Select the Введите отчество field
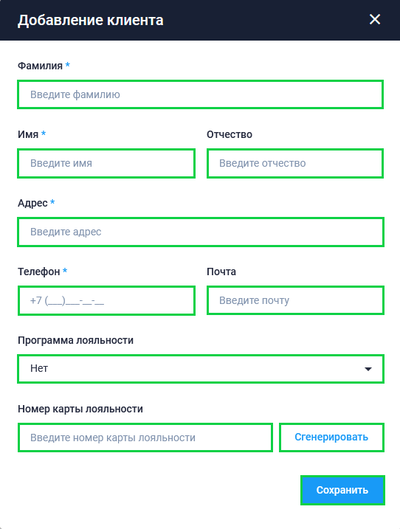The image size is (400, 529). [295, 163]
